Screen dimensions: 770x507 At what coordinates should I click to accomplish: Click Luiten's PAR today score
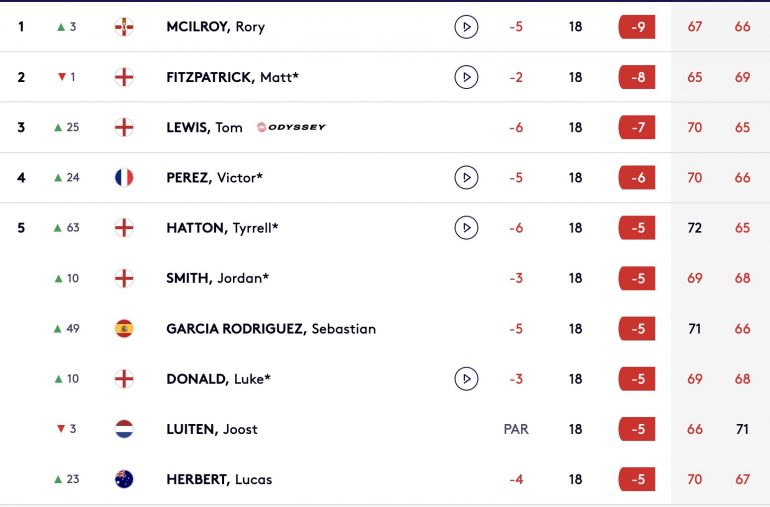click(516, 429)
